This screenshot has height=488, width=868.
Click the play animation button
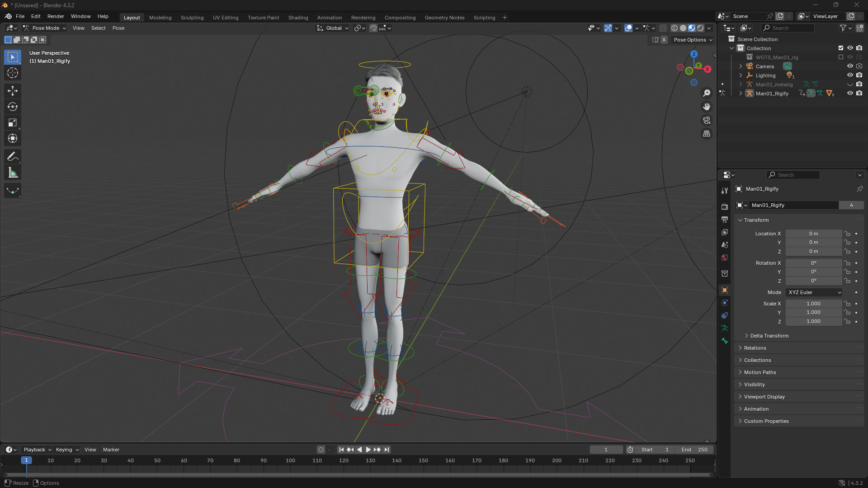point(368,450)
